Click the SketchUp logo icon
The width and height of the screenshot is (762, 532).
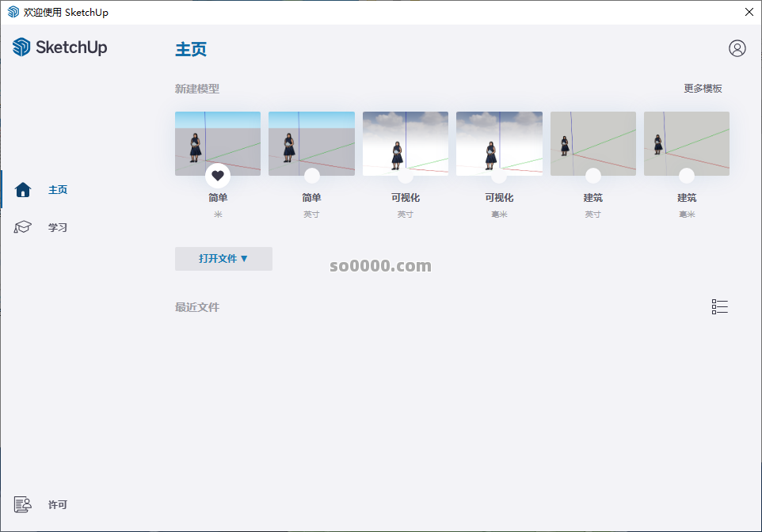tap(19, 47)
